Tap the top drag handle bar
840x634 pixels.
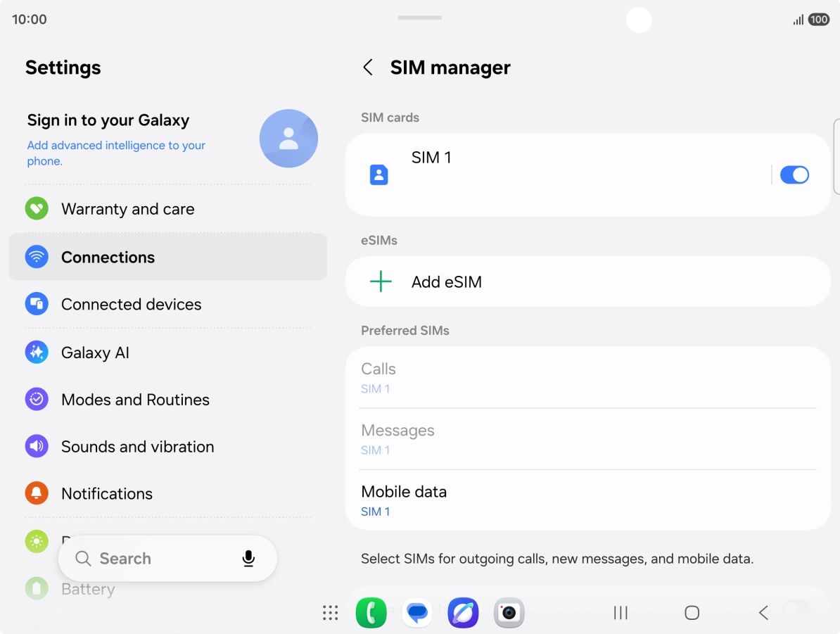point(419,18)
